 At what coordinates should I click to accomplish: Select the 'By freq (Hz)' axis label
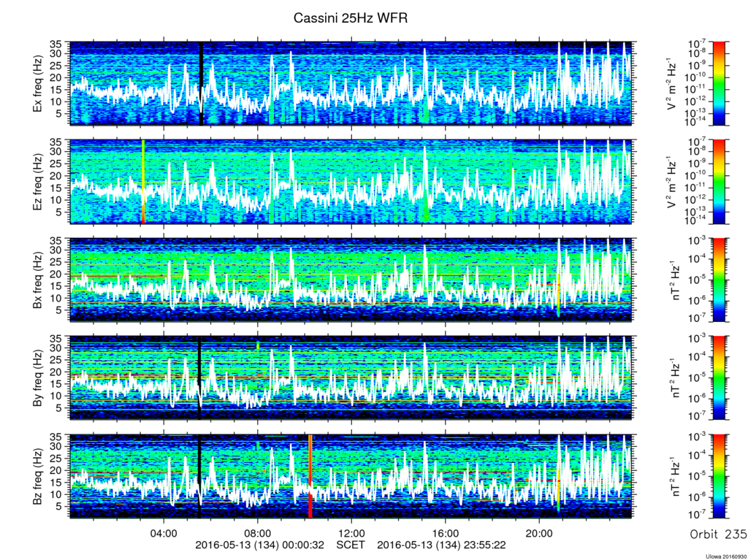(x=37, y=377)
